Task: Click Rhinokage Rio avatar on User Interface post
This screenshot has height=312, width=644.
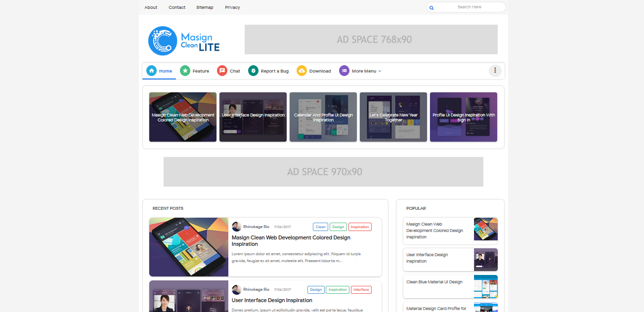Action: tap(237, 290)
